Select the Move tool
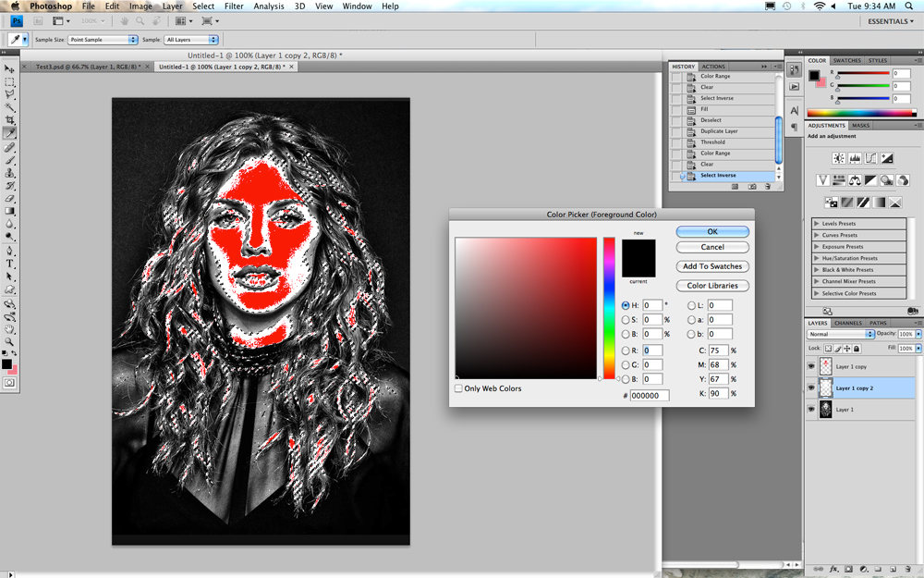The width and height of the screenshot is (924, 578). coord(9,68)
